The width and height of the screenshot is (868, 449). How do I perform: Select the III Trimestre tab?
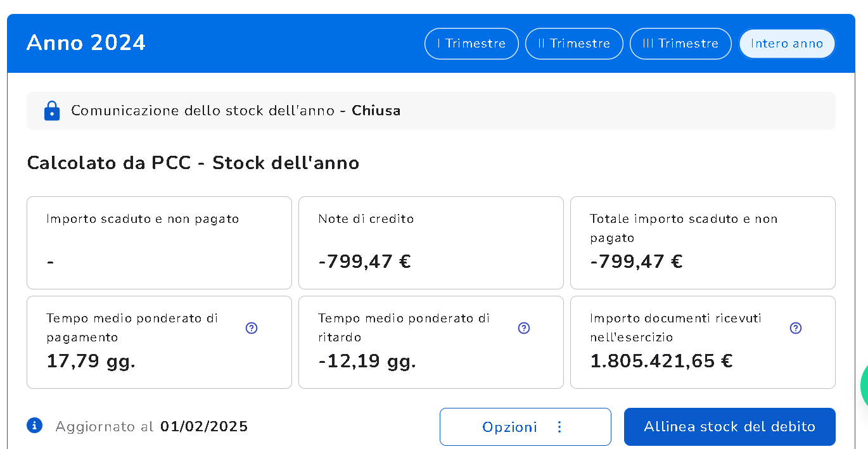pos(680,44)
